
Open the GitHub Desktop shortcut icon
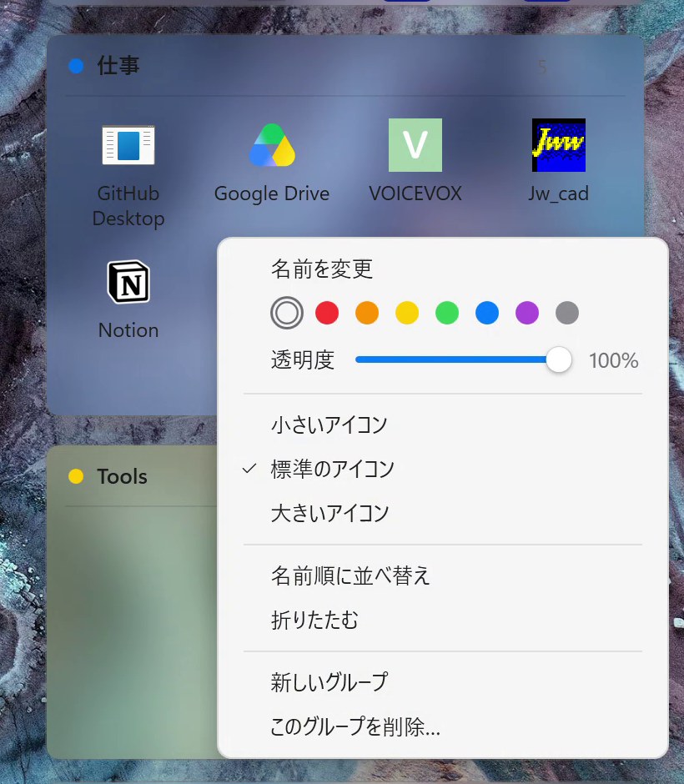(128, 145)
